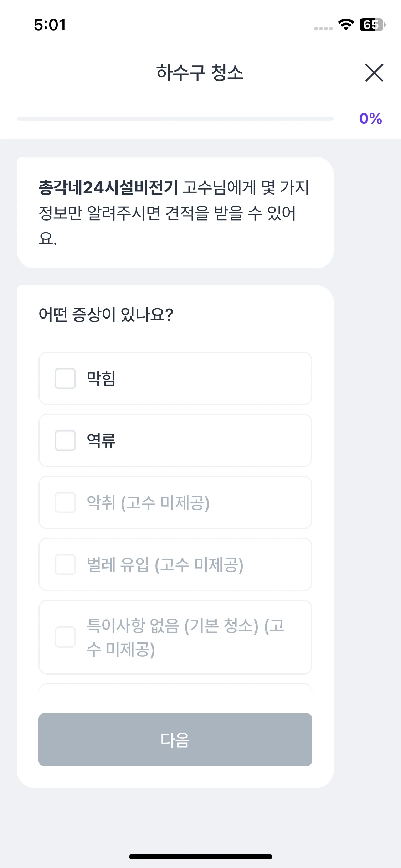Tap the Wi-Fi icon in status bar

[346, 25]
